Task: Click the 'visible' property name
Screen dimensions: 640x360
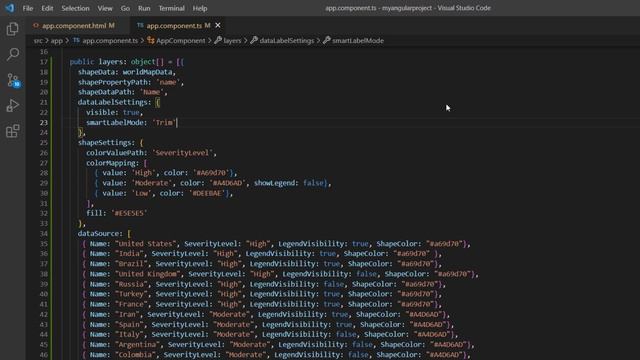Action: (100, 112)
